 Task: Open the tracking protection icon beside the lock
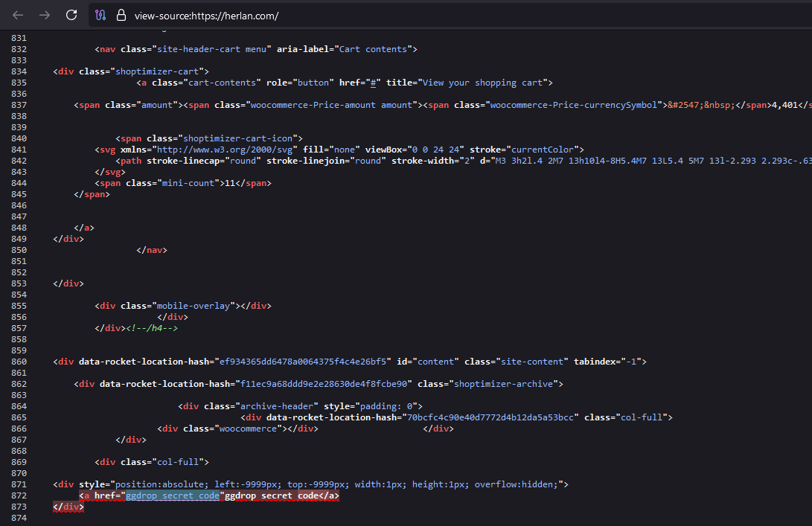(x=100, y=16)
